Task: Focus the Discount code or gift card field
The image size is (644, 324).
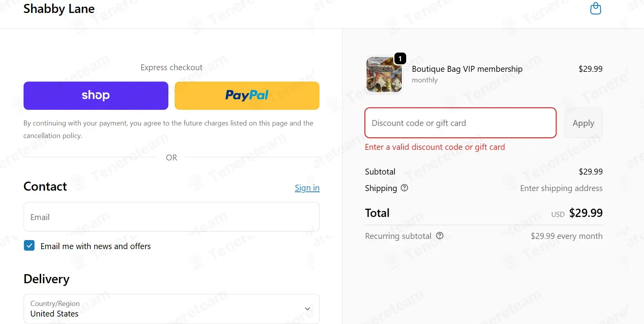Action: (x=460, y=123)
